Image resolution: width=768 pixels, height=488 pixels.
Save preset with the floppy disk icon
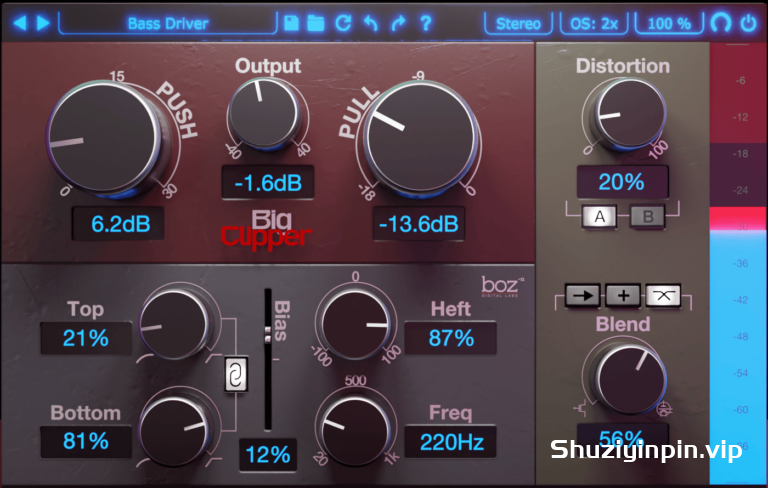(x=291, y=23)
